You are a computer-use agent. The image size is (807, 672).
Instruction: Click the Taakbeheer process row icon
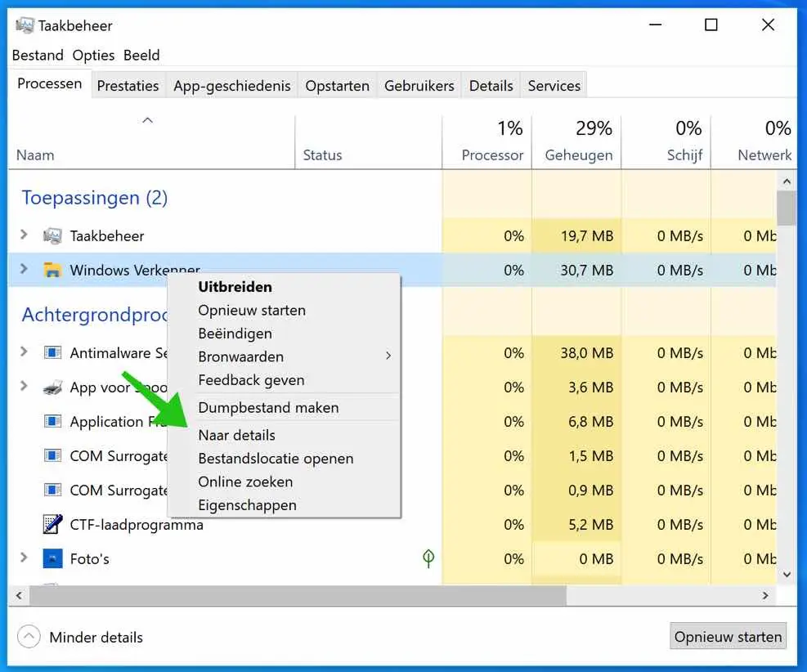(52, 235)
